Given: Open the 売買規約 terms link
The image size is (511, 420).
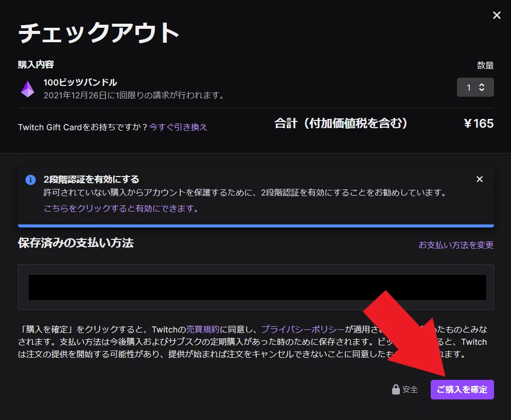Looking at the screenshot, I should (203, 329).
